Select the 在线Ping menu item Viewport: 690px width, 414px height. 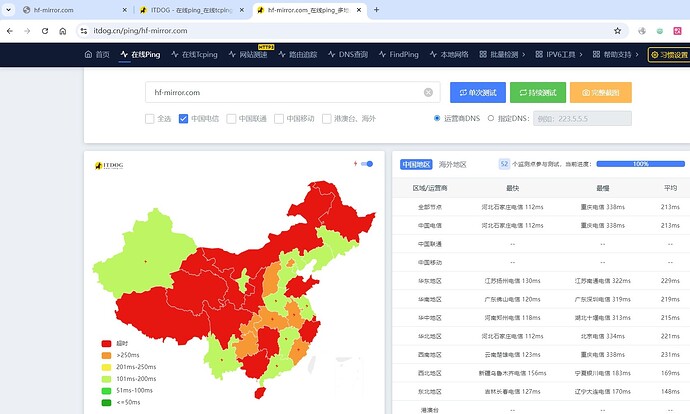[x=140, y=55]
